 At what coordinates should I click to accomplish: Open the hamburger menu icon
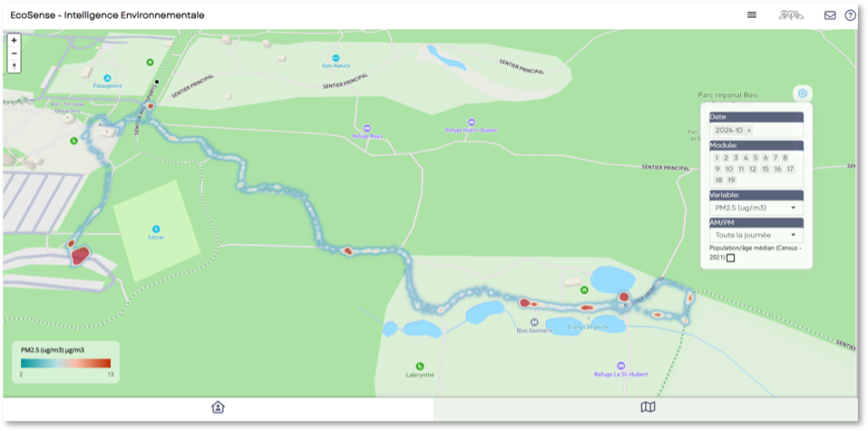pyautogui.click(x=752, y=15)
